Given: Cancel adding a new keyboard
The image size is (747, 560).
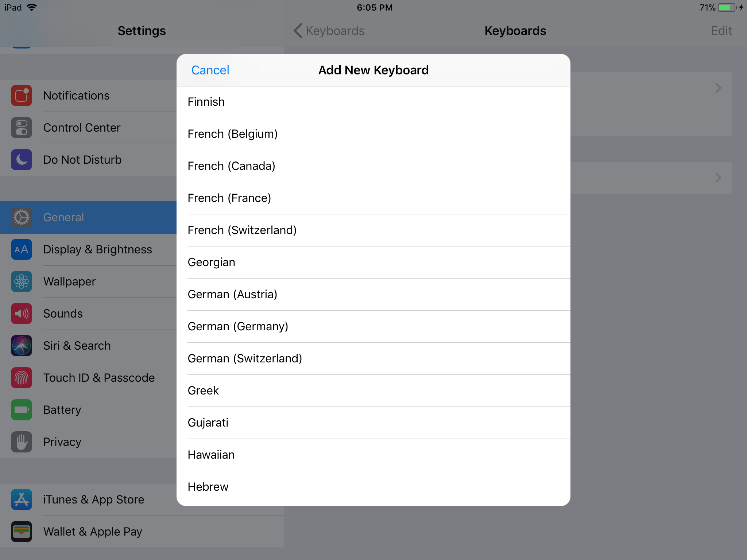Looking at the screenshot, I should pyautogui.click(x=210, y=70).
